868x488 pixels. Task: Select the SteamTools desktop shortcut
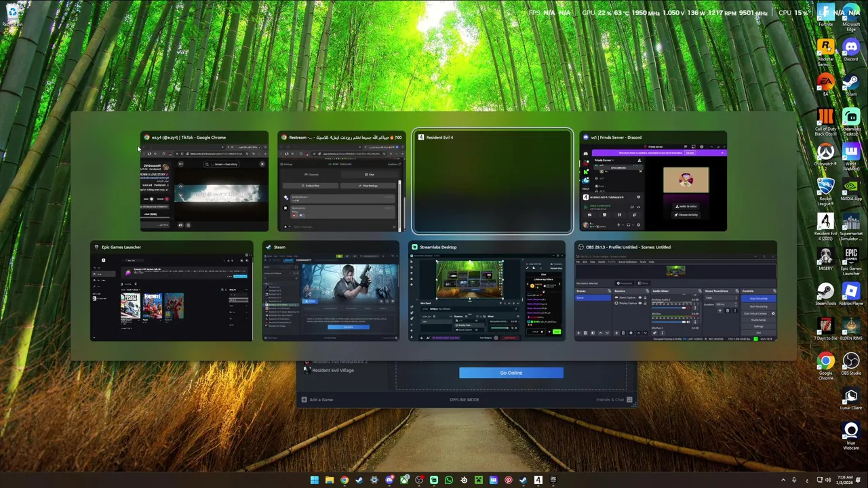[825, 295]
